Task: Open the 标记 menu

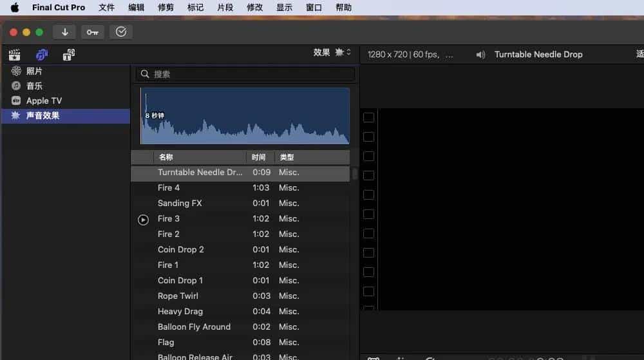Action: (195, 7)
